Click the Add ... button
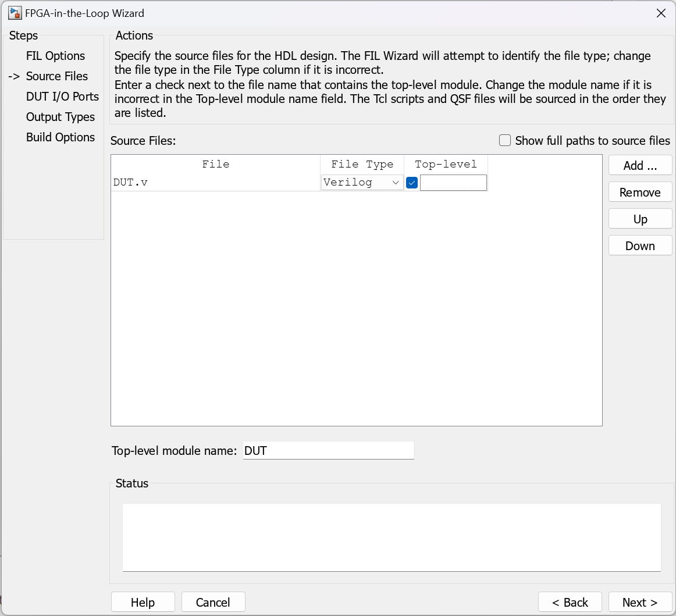The width and height of the screenshot is (676, 616). [x=640, y=165]
